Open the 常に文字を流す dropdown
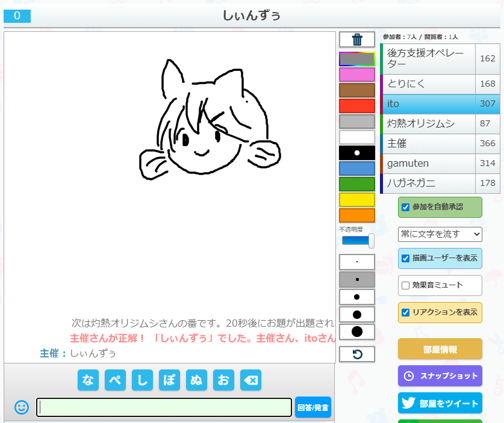 440,234
